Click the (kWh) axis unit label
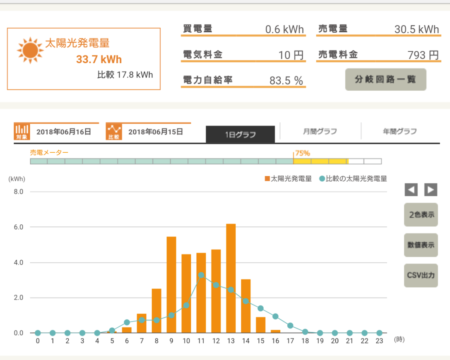Screen dimensions: 450x360 point(17,179)
